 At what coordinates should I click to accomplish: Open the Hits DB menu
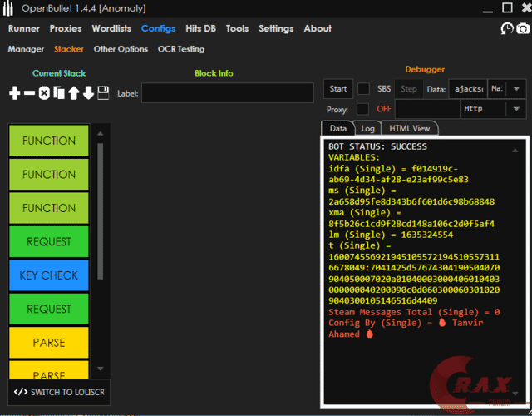200,28
